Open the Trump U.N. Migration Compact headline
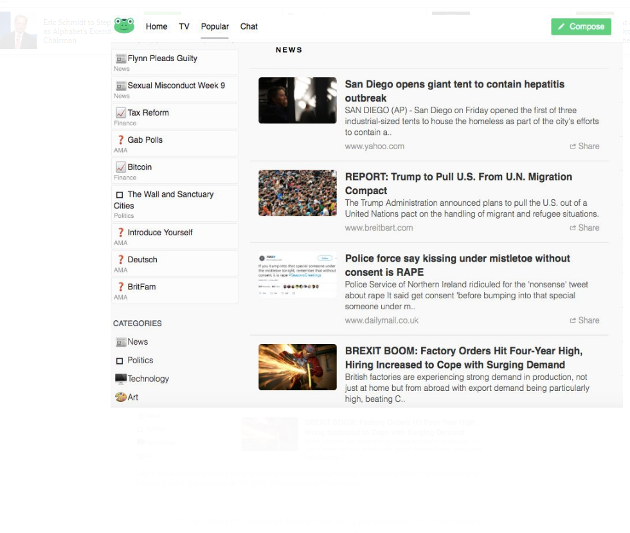This screenshot has width=630, height=533. 458,184
